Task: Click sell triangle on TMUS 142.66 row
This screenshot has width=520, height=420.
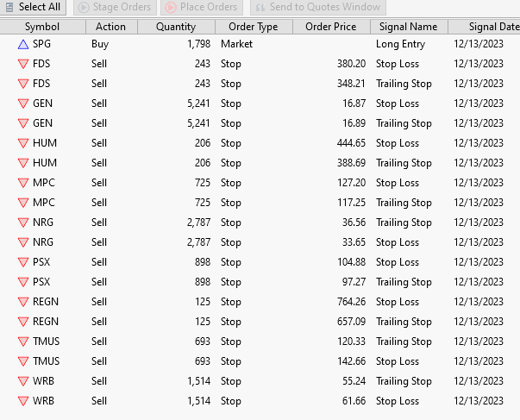Action: click(x=23, y=361)
